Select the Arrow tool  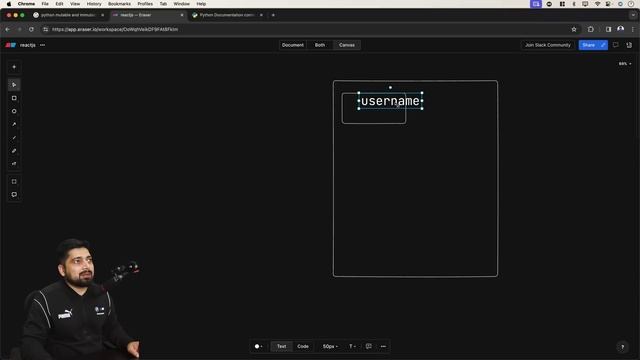[14, 124]
